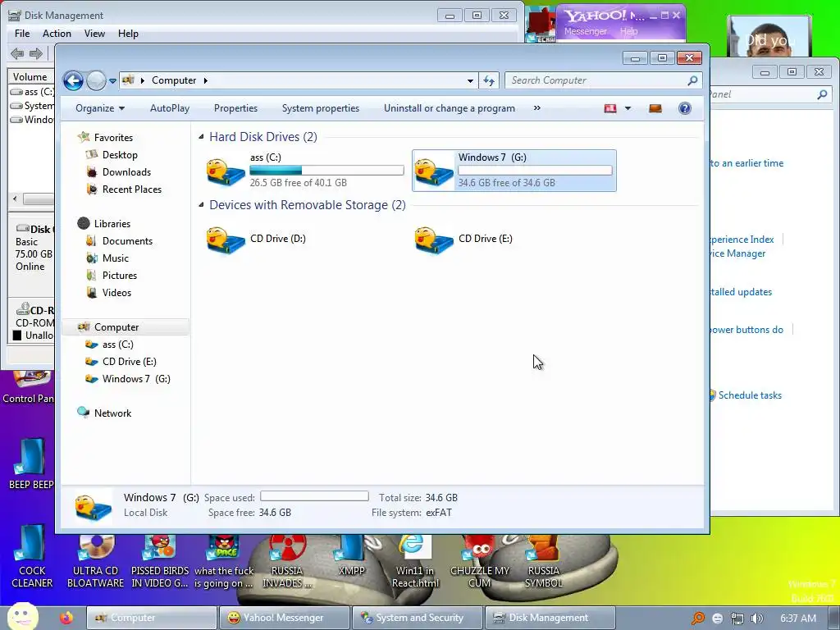Click the clock showing 6:37 AM

797,619
